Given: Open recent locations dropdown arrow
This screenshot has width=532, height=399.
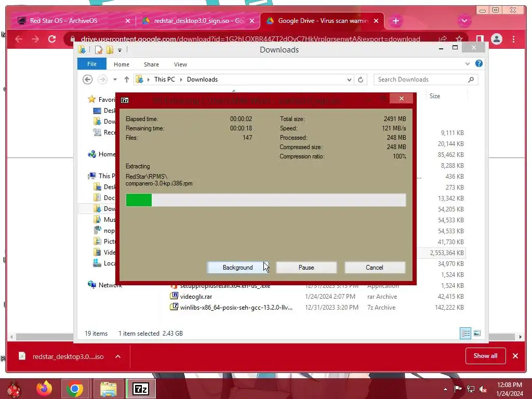Looking at the screenshot, I should pos(115,79).
